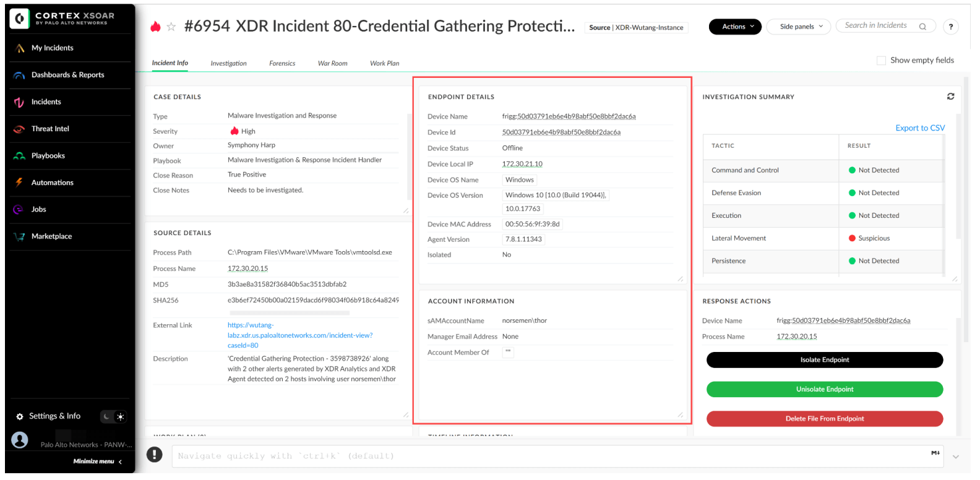980x480 pixels.
Task: Open the help question mark icon
Action: (x=951, y=27)
